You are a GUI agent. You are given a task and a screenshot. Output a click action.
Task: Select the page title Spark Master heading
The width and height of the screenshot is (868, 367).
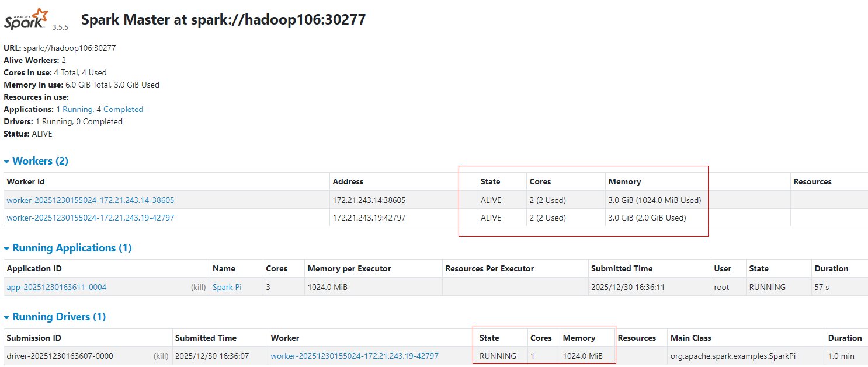tap(223, 19)
